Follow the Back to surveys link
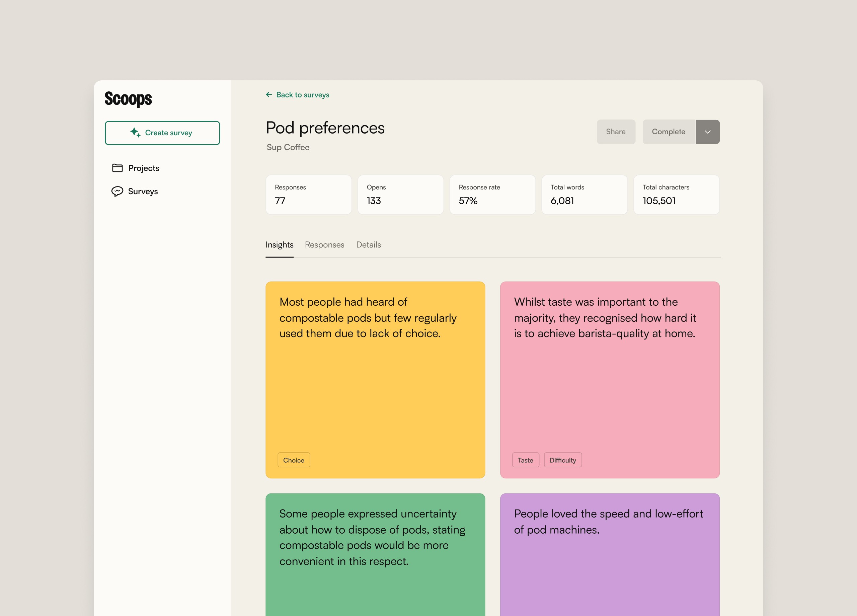This screenshot has height=616, width=857. (x=302, y=95)
